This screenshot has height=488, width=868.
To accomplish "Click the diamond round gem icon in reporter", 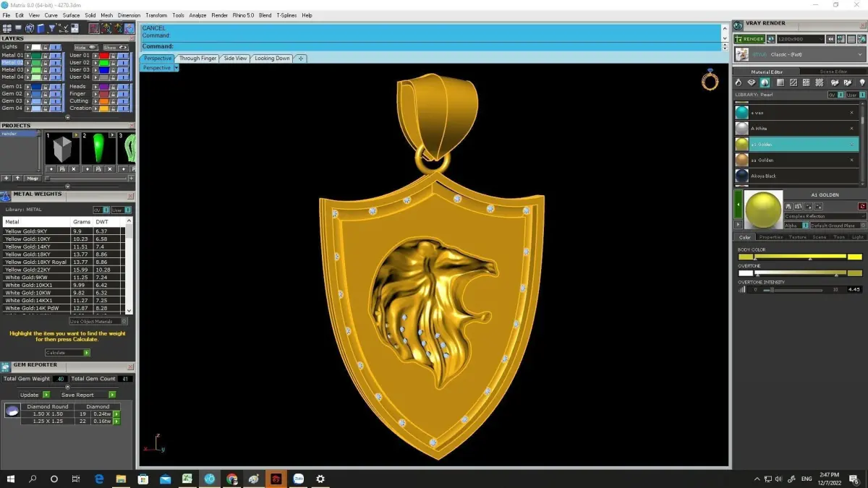I will [12, 411].
